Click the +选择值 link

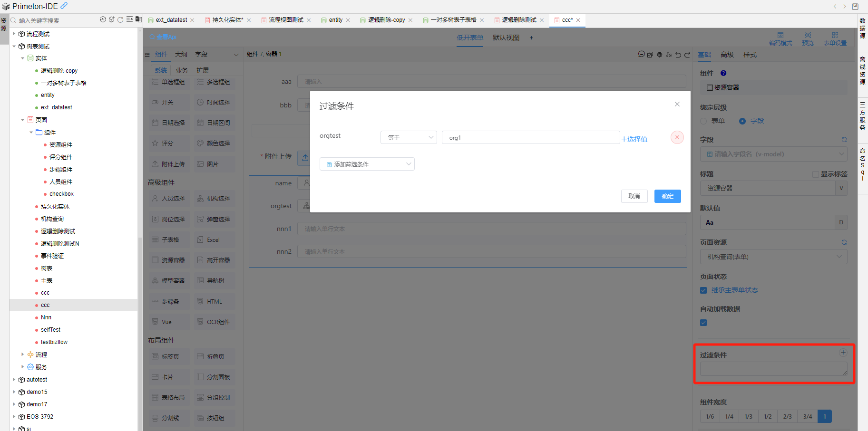click(634, 139)
